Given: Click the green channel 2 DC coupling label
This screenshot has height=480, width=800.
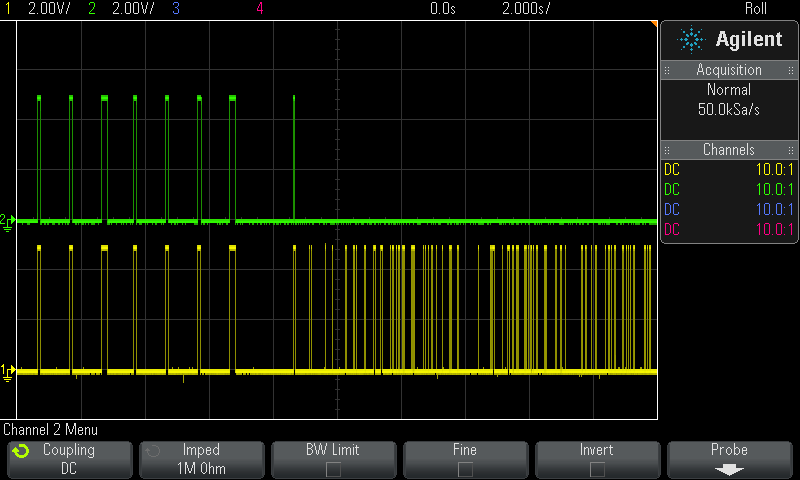Looking at the screenshot, I should pyautogui.click(x=672, y=189).
